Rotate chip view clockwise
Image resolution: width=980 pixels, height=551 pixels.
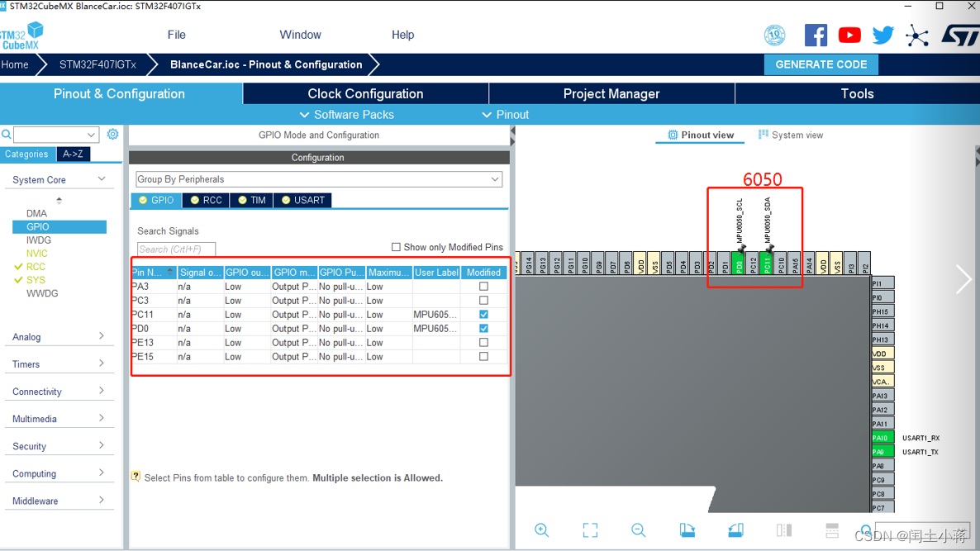(x=687, y=530)
